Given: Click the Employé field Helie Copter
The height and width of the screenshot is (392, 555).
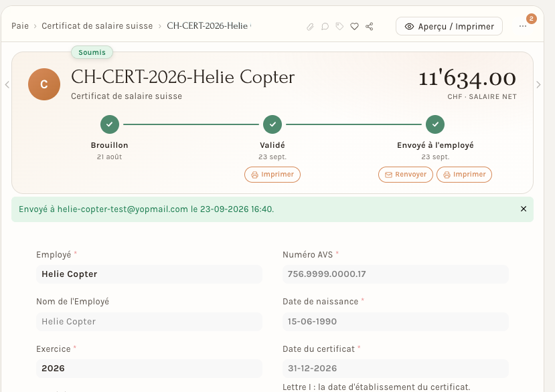Looking at the screenshot, I should pos(149,274).
